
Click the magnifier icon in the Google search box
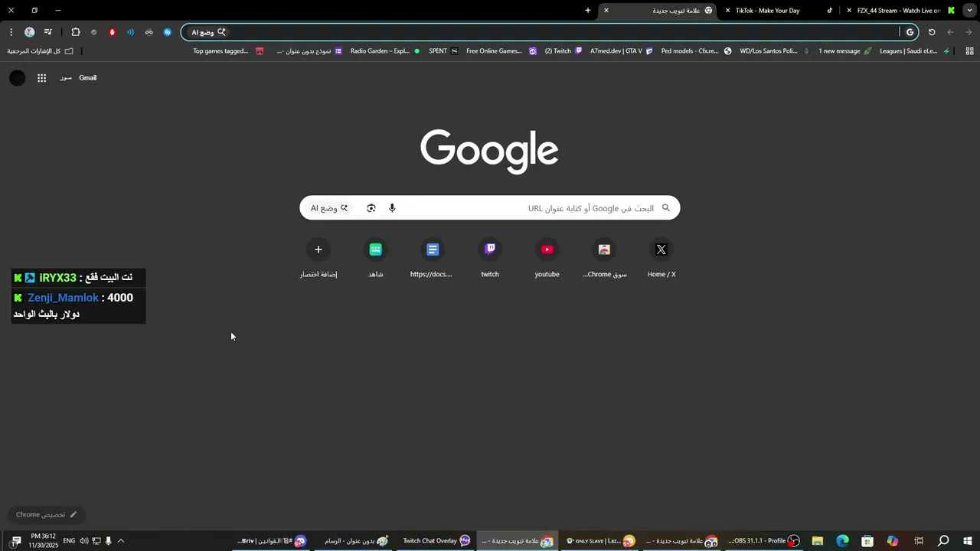[x=666, y=208]
